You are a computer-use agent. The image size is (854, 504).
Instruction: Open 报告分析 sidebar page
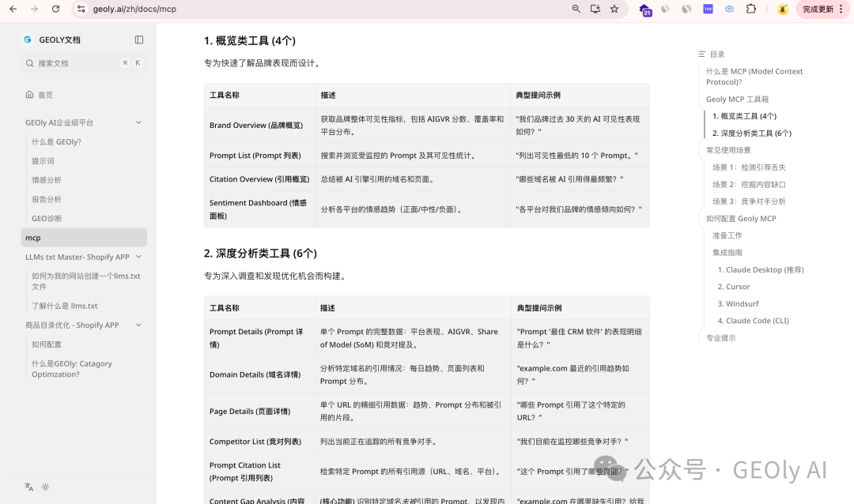tap(47, 199)
